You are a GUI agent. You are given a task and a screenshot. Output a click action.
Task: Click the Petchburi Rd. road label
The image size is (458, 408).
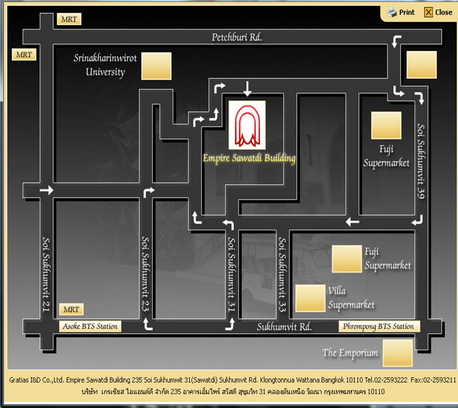pos(237,37)
